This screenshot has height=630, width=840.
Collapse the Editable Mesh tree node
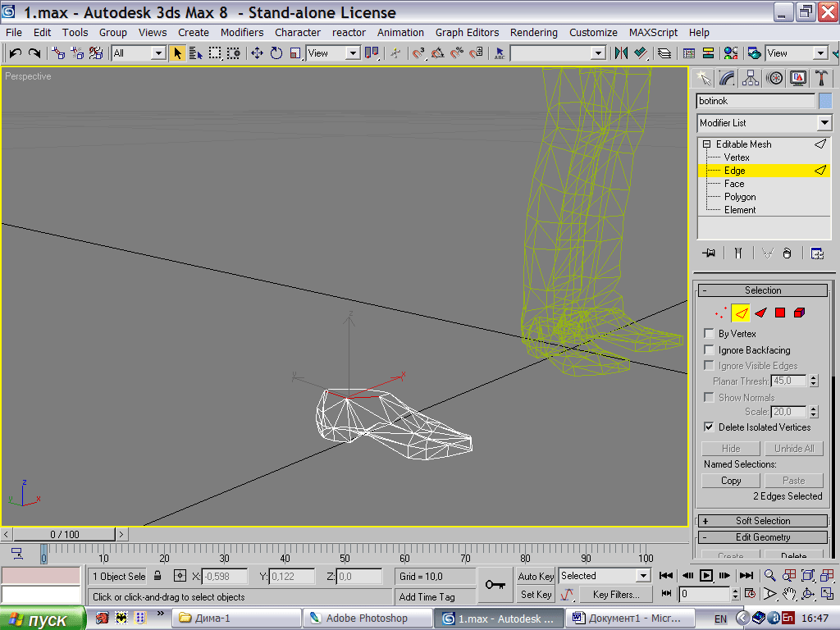click(x=706, y=144)
